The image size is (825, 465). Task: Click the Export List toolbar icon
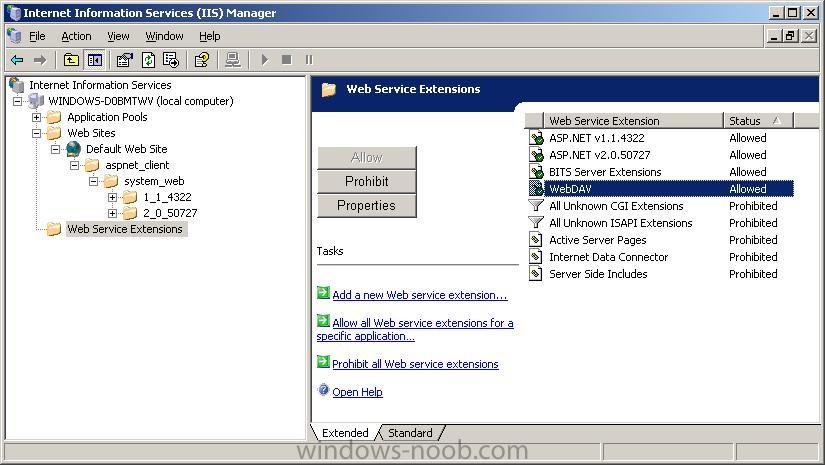171,60
